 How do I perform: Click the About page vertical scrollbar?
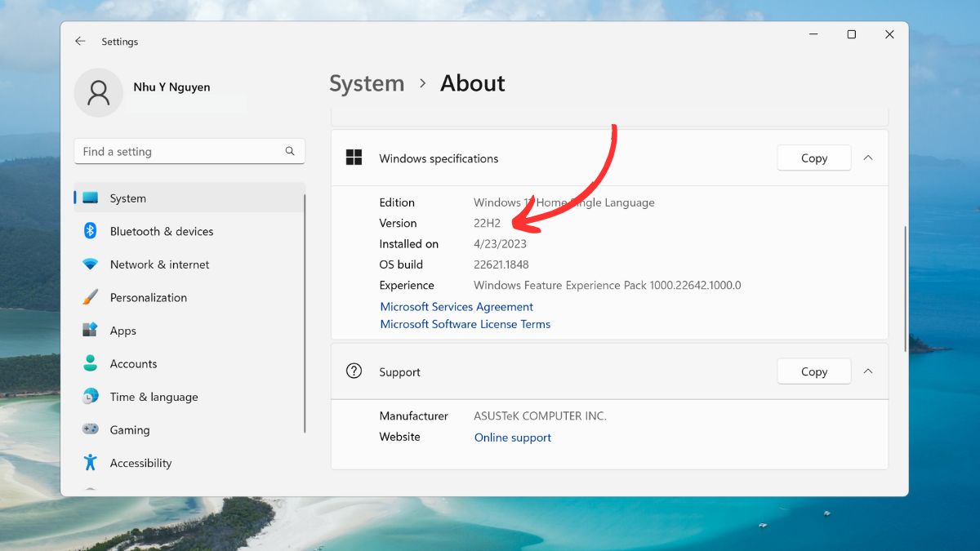coord(904,290)
